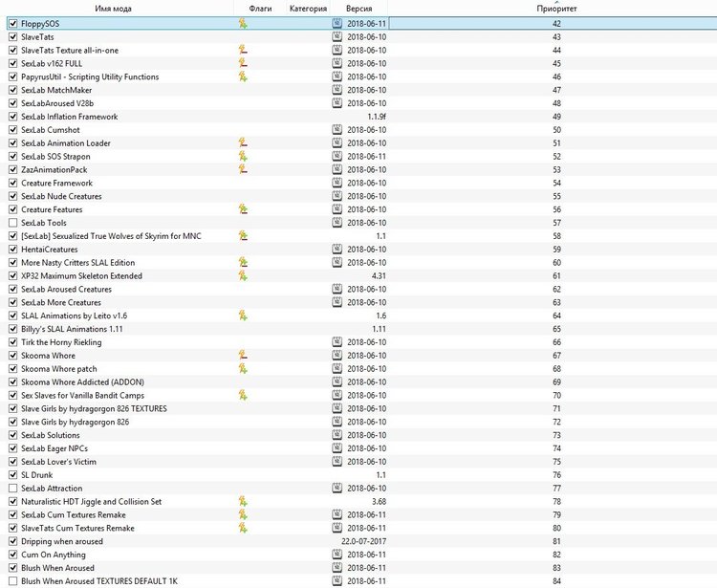
Task: Toggle the SL Drunk checkbox
Action: coord(13,474)
